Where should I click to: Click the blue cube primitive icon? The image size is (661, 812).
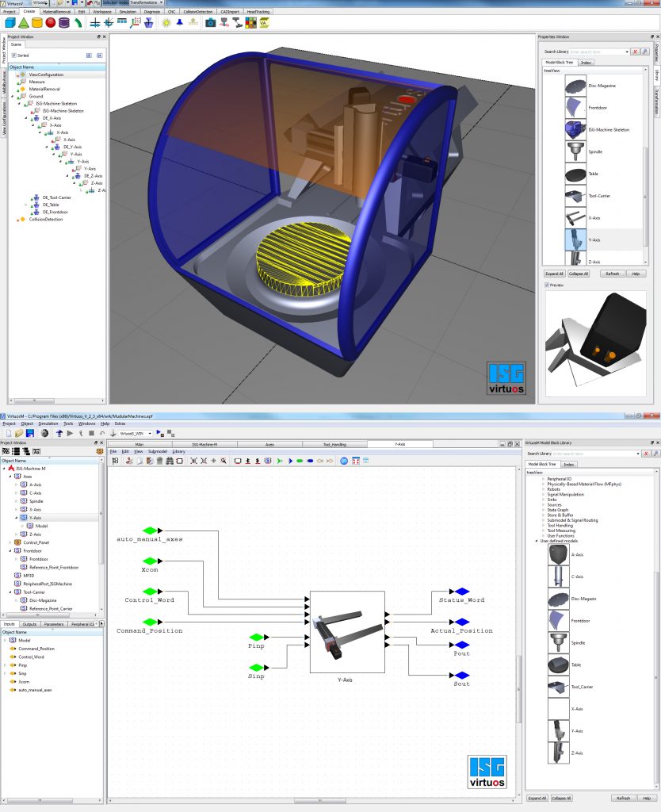[10, 23]
